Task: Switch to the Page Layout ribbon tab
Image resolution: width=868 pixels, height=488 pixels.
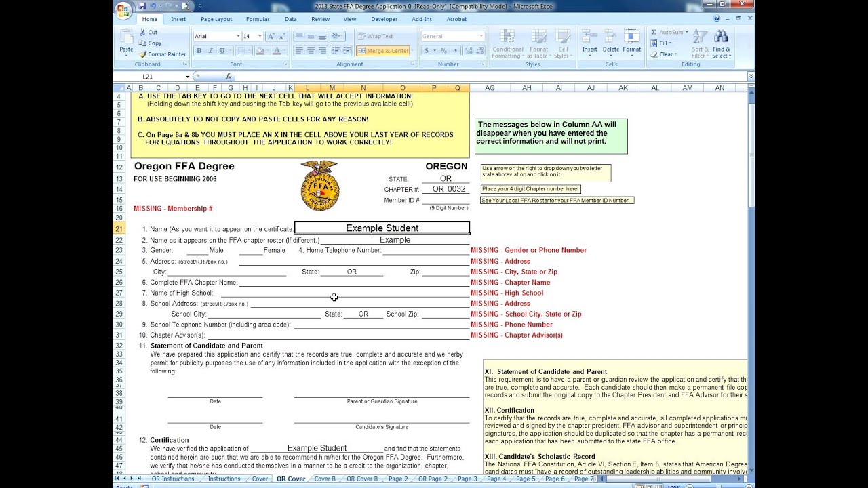Action: click(x=216, y=19)
